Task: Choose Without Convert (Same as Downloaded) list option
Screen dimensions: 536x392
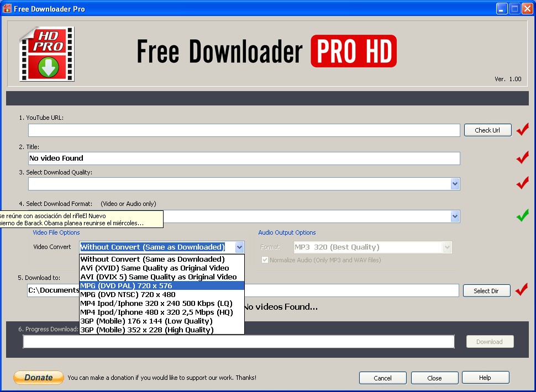Action: click(162, 259)
